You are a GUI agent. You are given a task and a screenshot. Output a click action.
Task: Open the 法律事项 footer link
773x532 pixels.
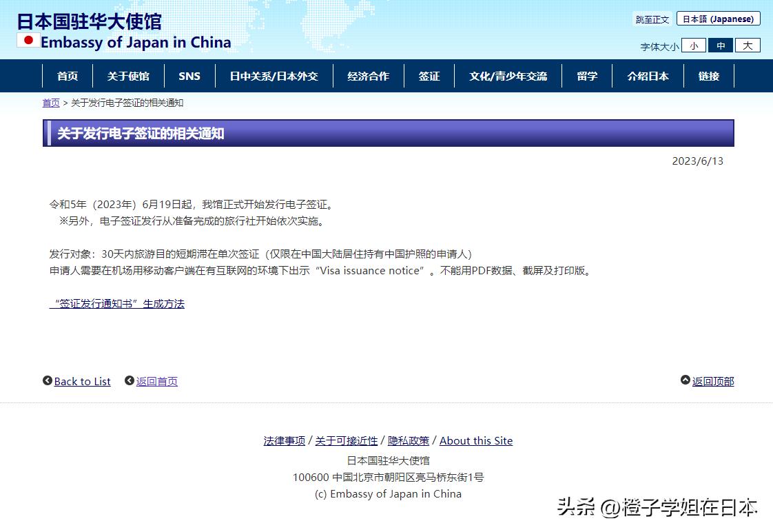pos(285,441)
